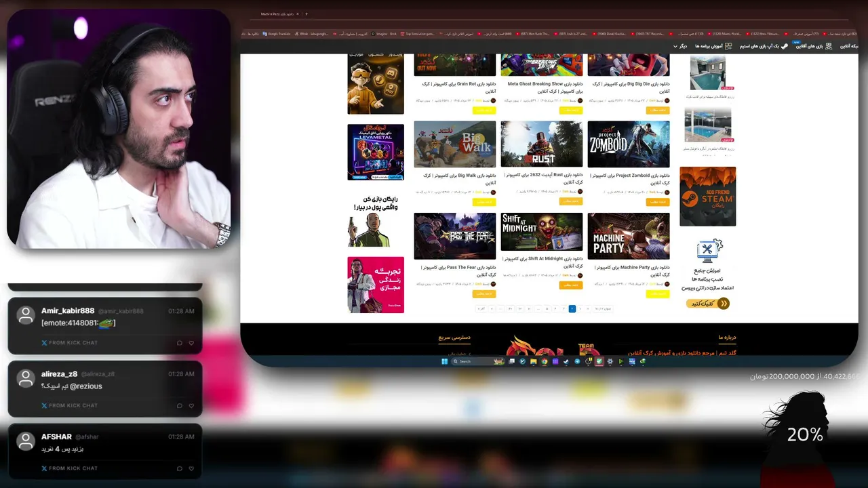Open the بک آپ بازی های استیم menu
This screenshot has height=488, width=868.
(x=764, y=46)
